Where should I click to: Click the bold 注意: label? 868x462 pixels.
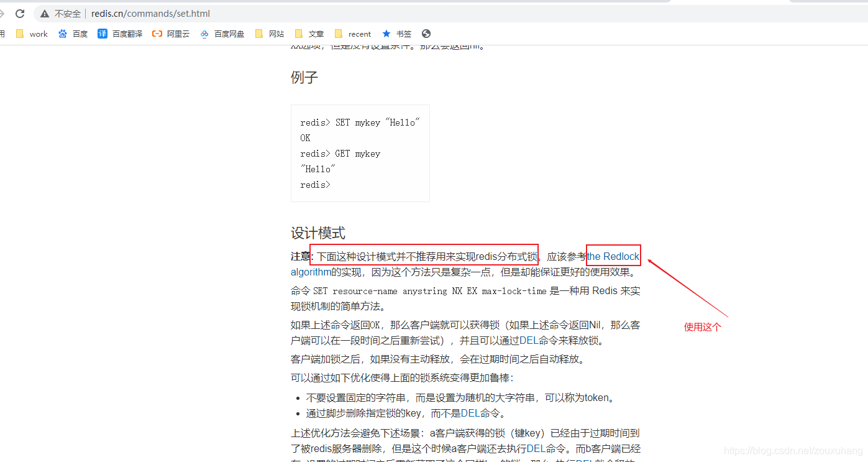[x=303, y=256]
